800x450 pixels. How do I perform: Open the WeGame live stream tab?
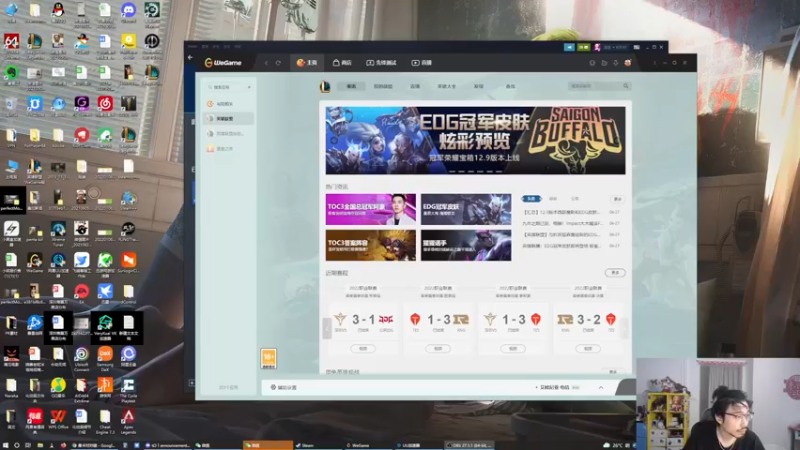click(x=421, y=63)
